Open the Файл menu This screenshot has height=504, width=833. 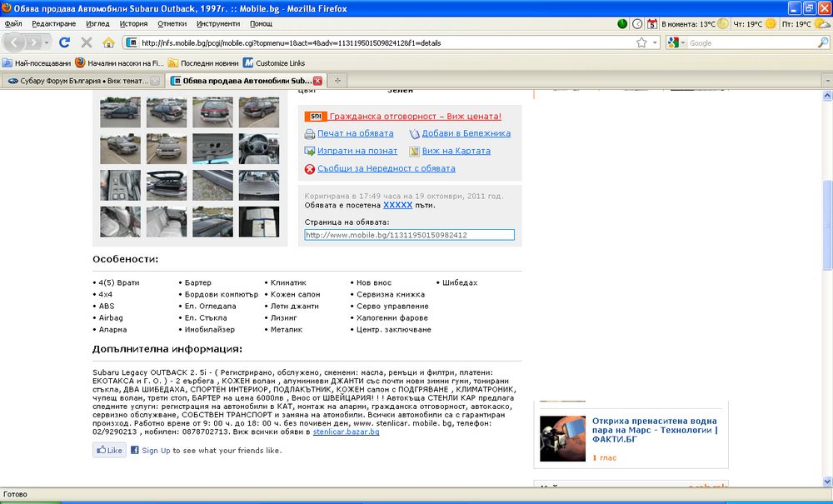[13, 24]
